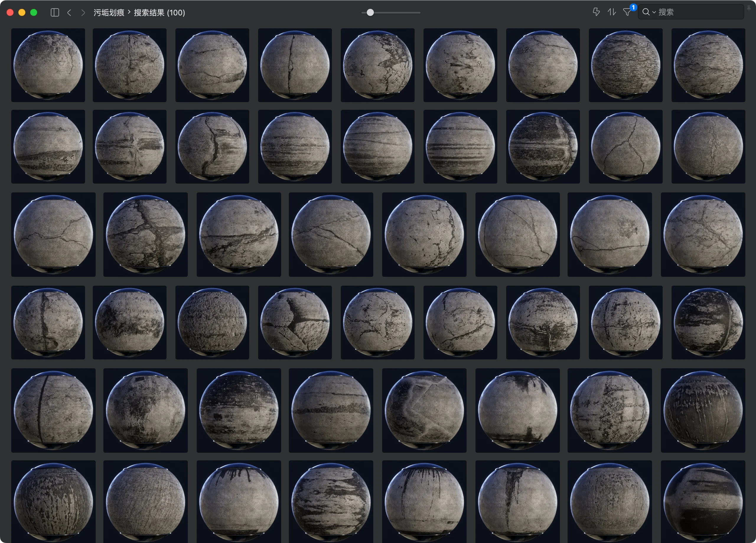Toggle the sidebar panel icon

[55, 13]
